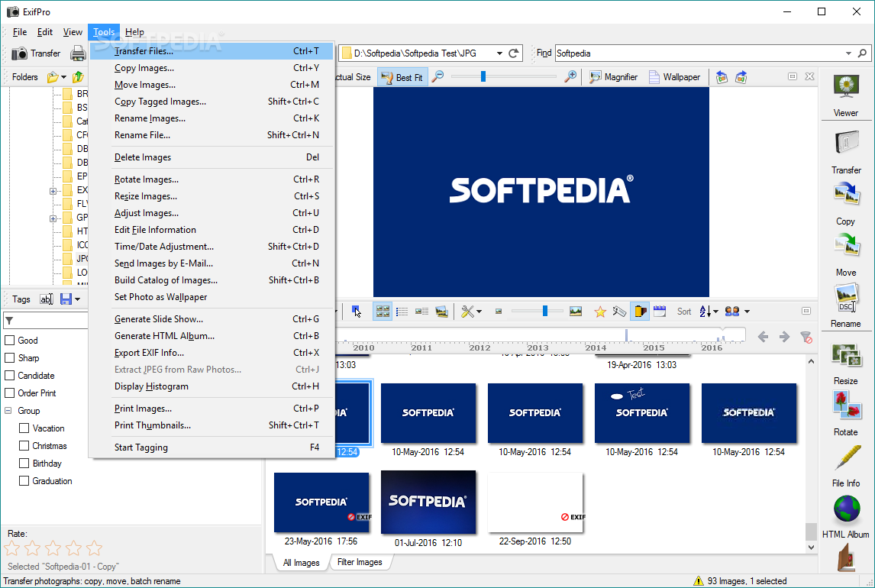Screen dimensions: 875x588
Task: Click the Move icon in right sidebar
Action: pyautogui.click(x=846, y=246)
